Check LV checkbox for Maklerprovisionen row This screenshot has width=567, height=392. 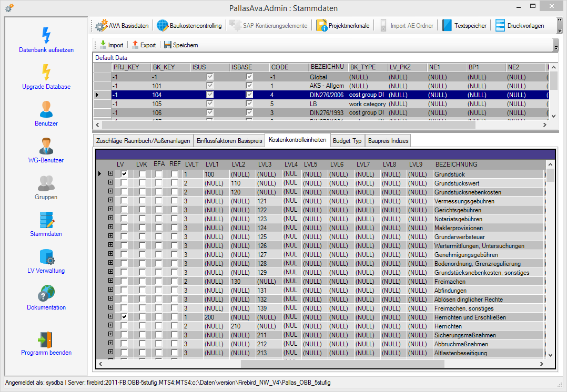[124, 228]
